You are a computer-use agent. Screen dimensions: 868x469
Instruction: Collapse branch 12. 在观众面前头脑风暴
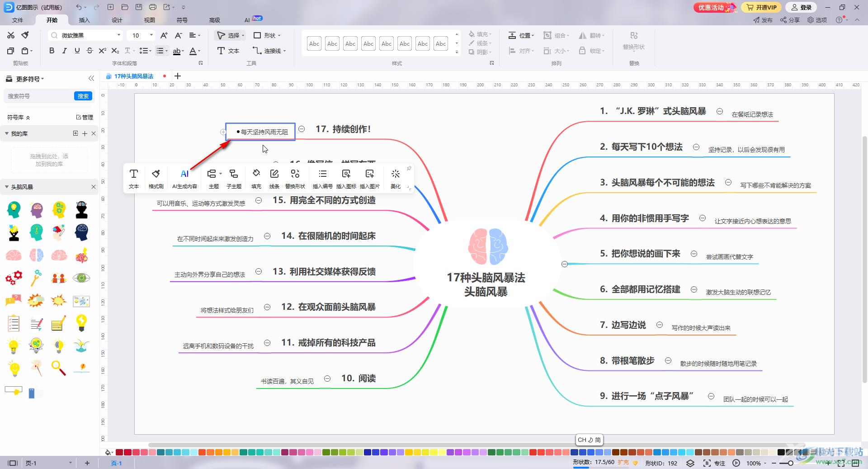(x=267, y=307)
